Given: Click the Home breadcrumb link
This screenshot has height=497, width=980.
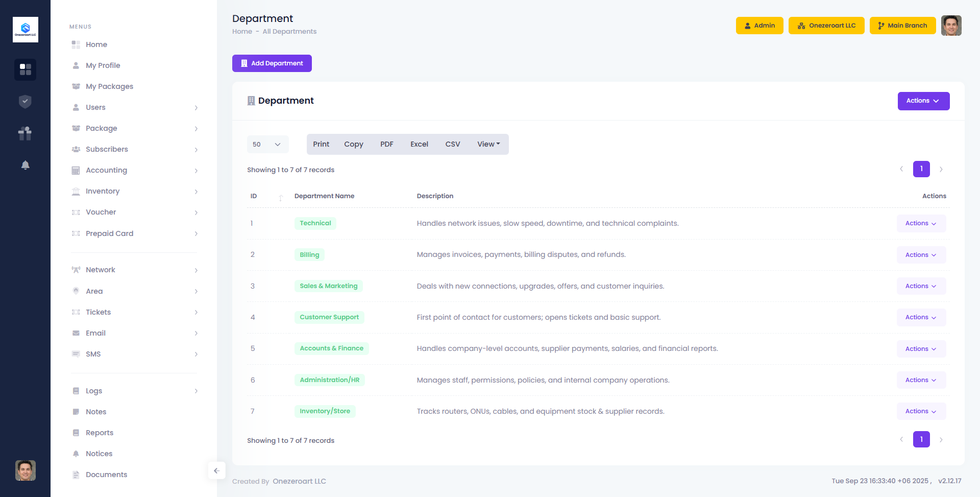Looking at the screenshot, I should [x=242, y=32].
